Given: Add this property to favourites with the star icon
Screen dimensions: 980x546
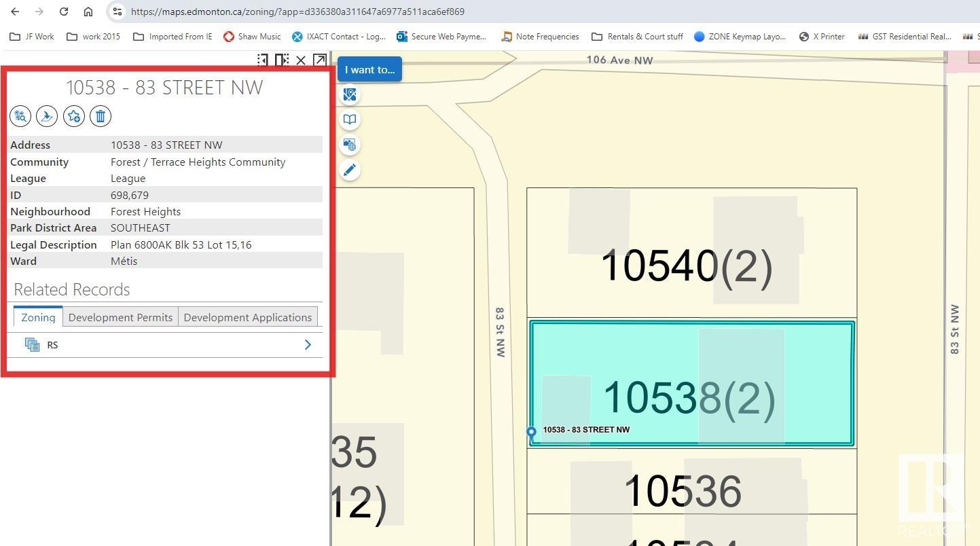Looking at the screenshot, I should tap(74, 116).
